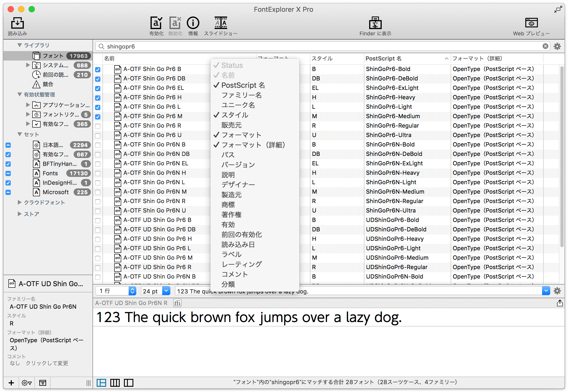Image resolution: width=568 pixels, height=392 pixels.
Task: Expand the アプリケーション... item
Action: 28,105
